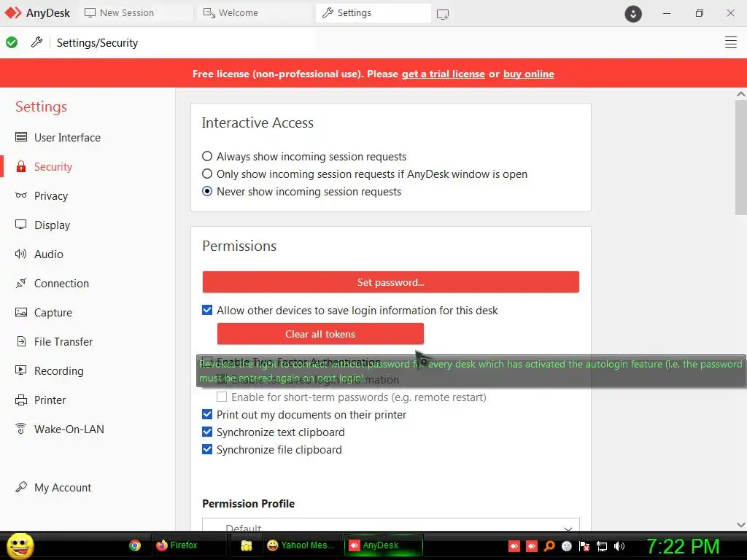Select Only show requests if AnyDesk window open
This screenshot has height=560, width=747.
206,174
